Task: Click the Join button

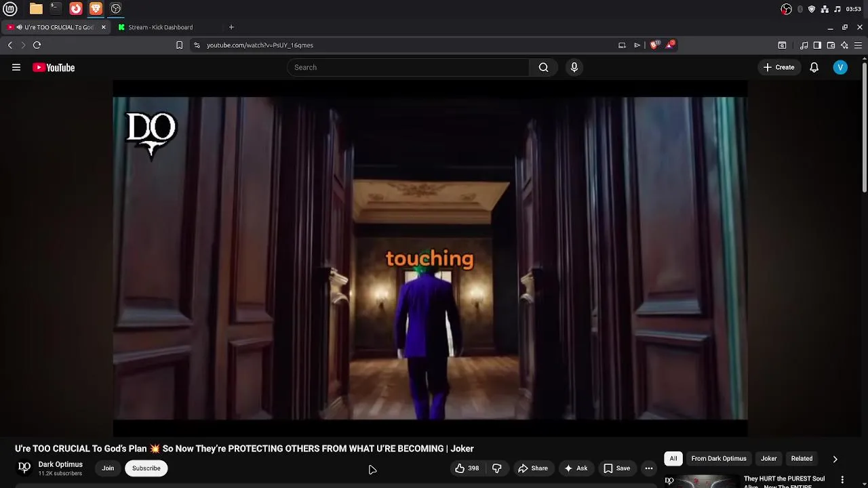Action: [x=108, y=468]
